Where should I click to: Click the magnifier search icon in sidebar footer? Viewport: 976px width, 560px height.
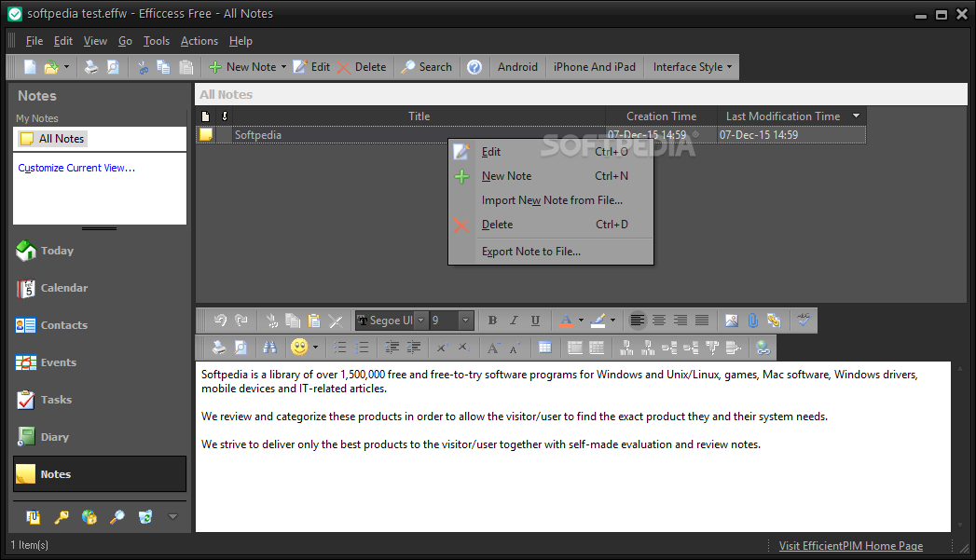[x=117, y=517]
